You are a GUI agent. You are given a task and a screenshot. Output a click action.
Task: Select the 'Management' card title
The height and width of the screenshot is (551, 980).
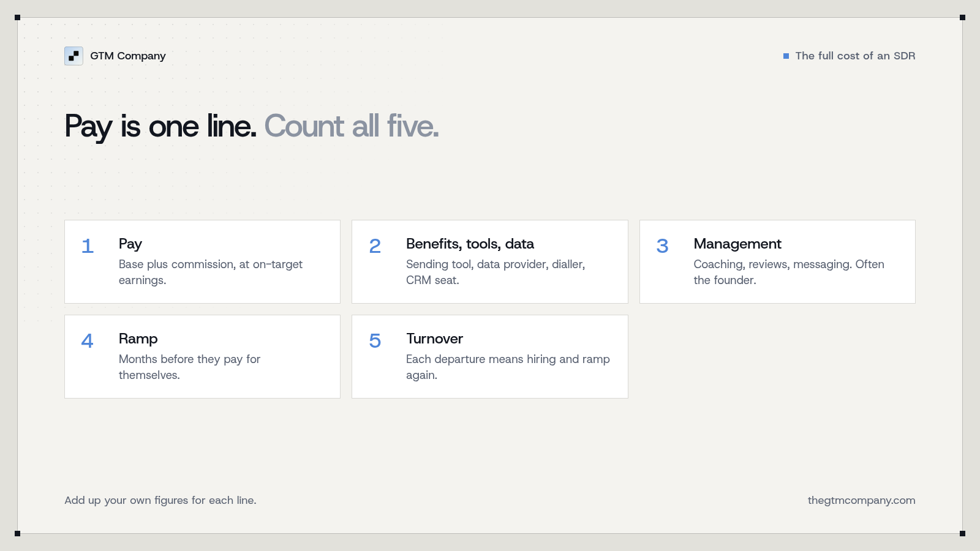(737, 244)
